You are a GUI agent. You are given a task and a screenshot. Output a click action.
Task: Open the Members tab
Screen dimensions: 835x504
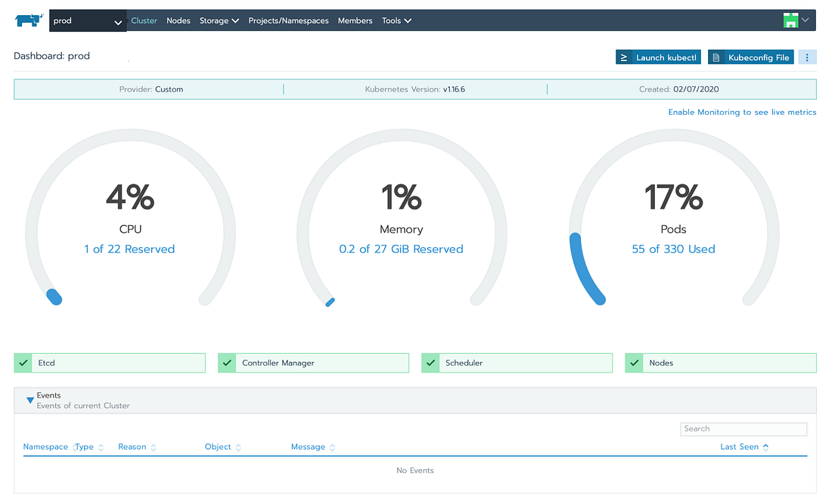355,20
